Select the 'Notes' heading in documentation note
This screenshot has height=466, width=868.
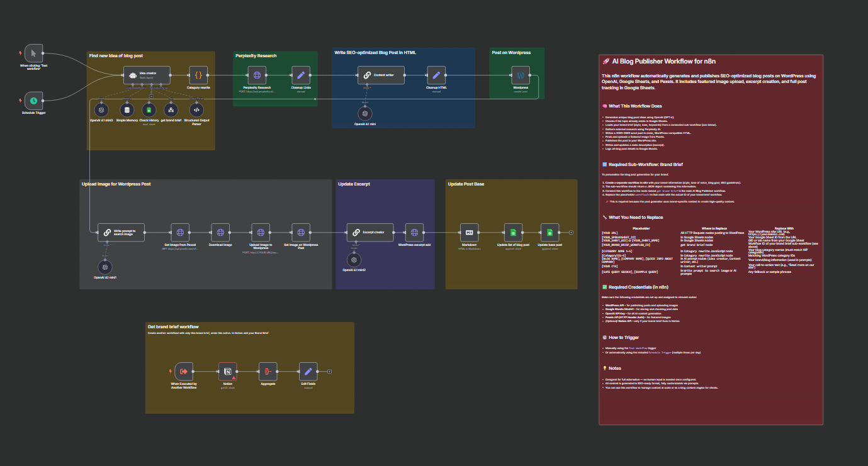coord(612,369)
